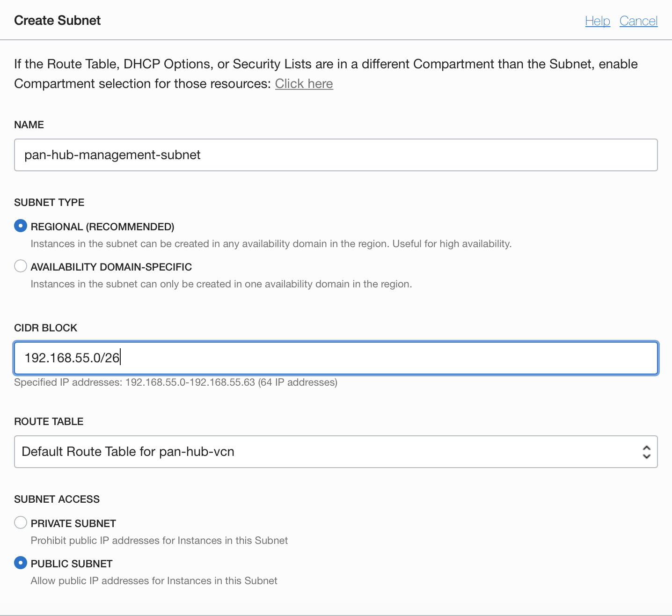Screen dimensions: 672x616
Task: Click inside the CIDR Block input field
Action: click(x=336, y=358)
